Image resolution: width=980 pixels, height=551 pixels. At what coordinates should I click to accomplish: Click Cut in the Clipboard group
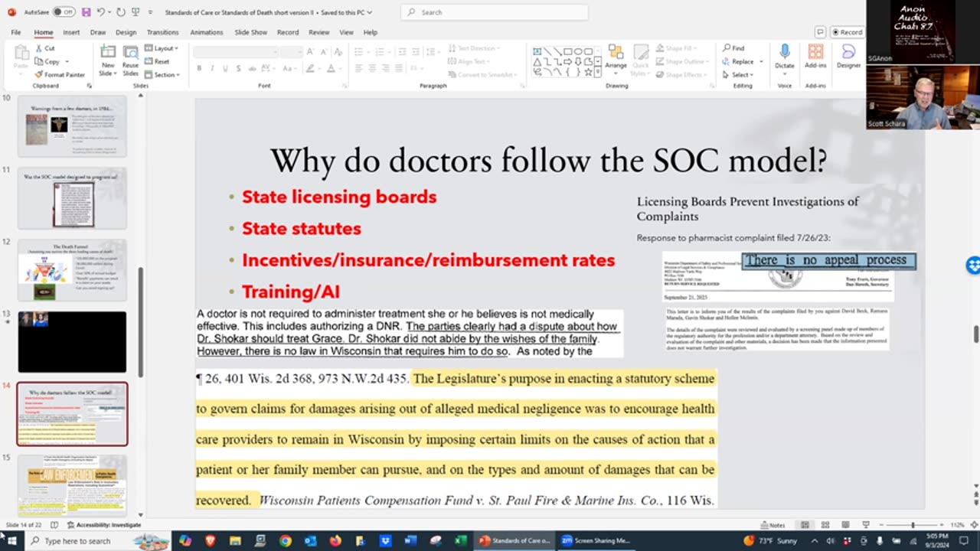tap(44, 48)
